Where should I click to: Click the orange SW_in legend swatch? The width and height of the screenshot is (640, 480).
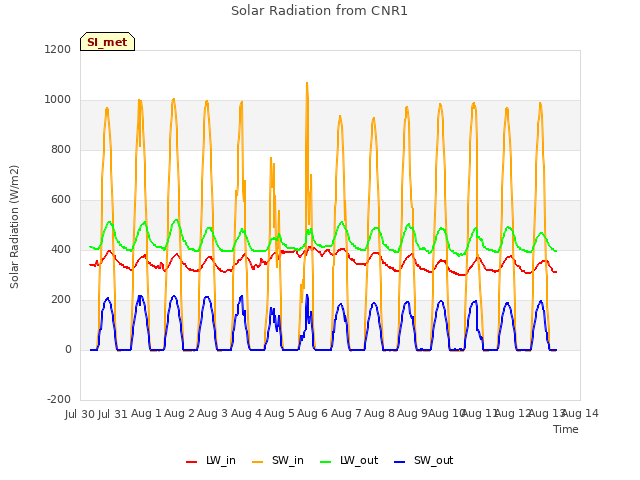tap(258, 462)
